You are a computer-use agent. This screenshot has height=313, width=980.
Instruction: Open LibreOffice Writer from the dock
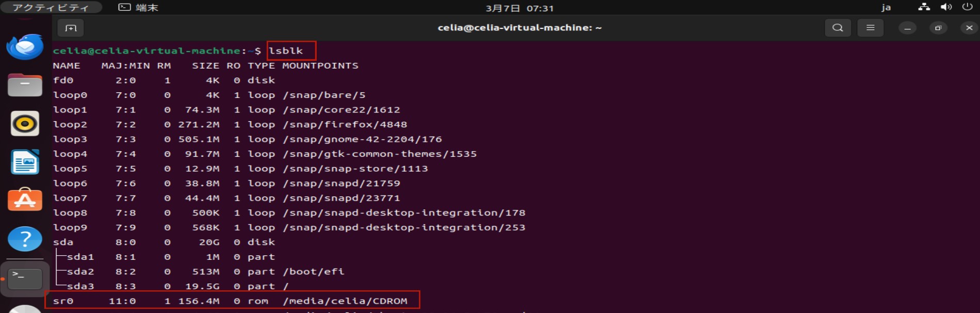coord(25,162)
